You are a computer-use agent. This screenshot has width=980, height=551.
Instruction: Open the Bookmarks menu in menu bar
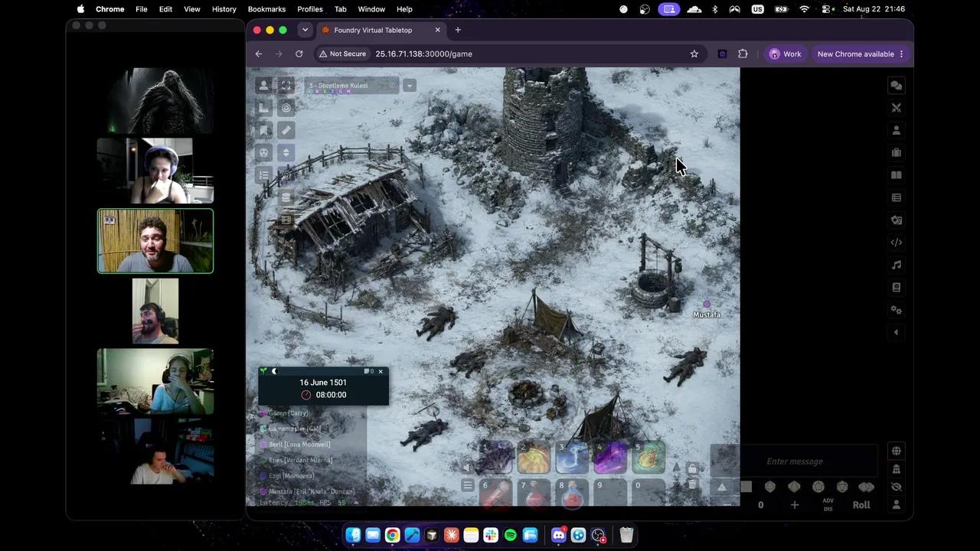point(266,9)
